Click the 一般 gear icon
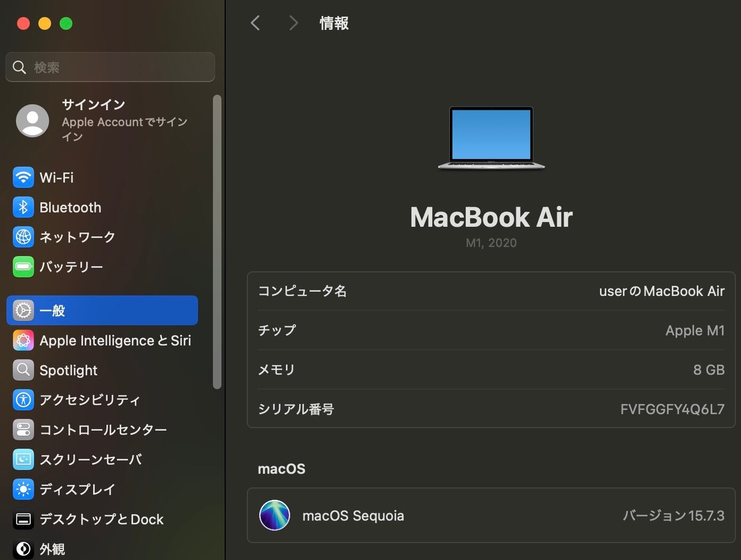This screenshot has height=560, width=741. coord(23,310)
